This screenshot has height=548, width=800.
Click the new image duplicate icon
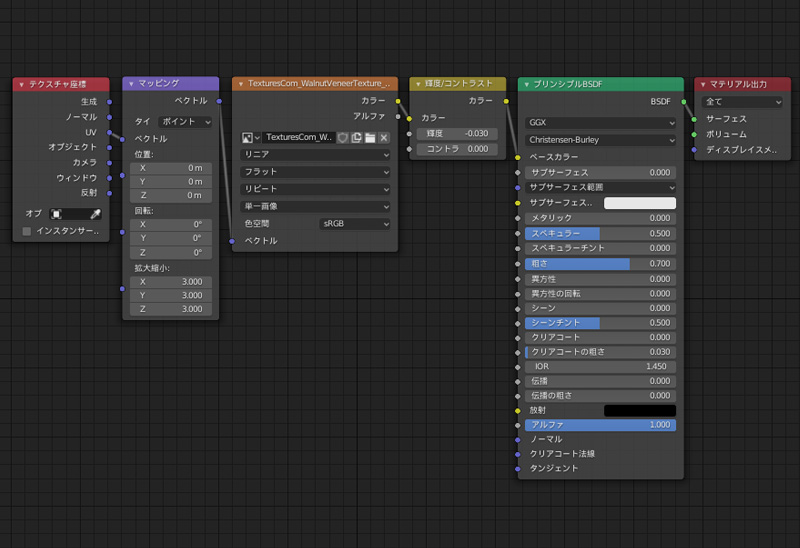pyautogui.click(x=356, y=137)
